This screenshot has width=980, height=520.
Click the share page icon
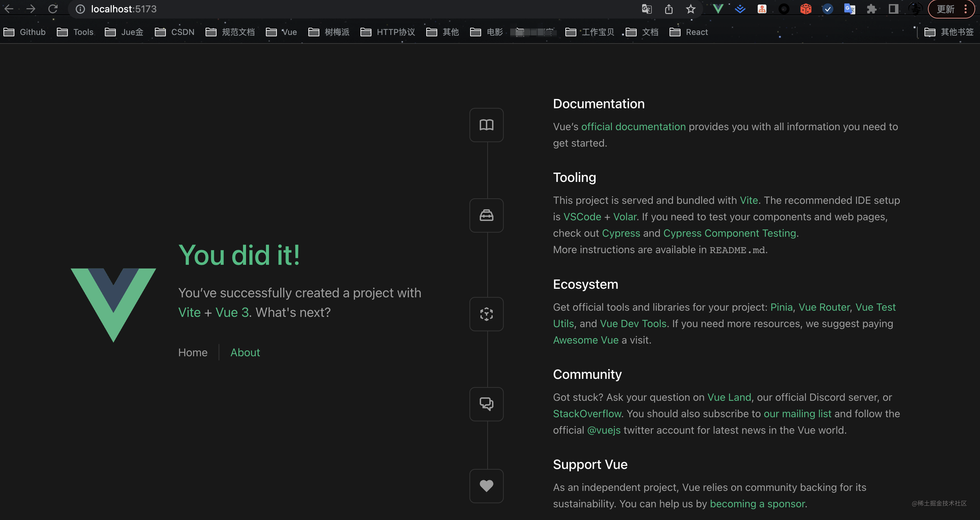[x=669, y=9]
